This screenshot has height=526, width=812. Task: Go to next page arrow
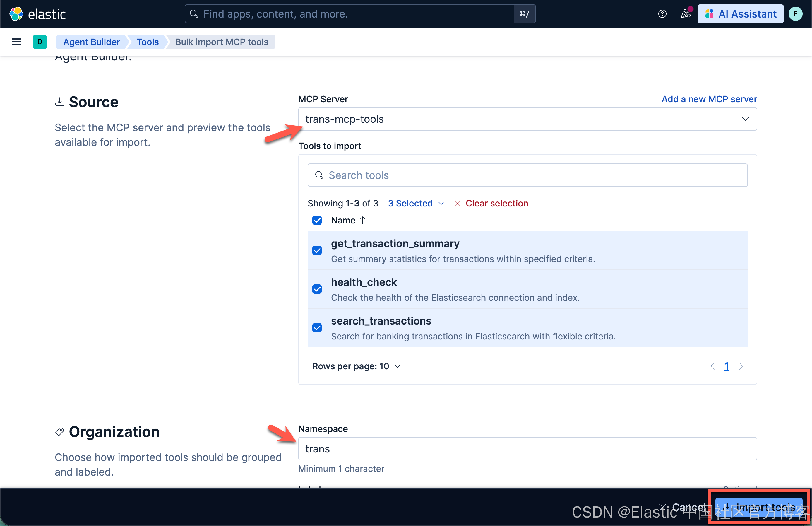pos(741,366)
